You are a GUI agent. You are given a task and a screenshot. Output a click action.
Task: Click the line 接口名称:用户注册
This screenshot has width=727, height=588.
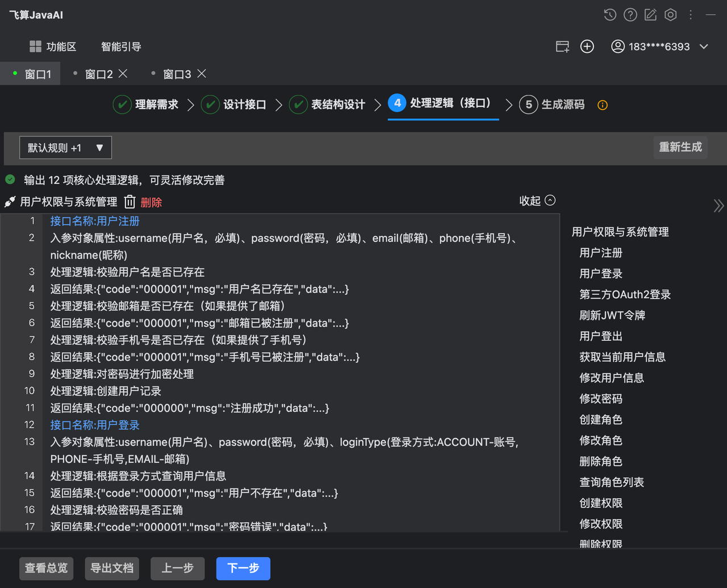click(x=95, y=221)
